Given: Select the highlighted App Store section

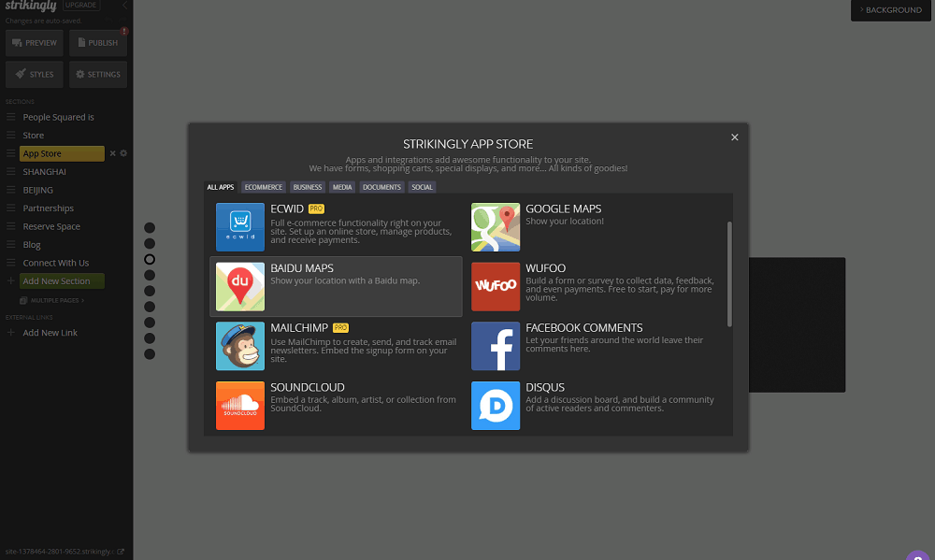Looking at the screenshot, I should pyautogui.click(x=62, y=153).
